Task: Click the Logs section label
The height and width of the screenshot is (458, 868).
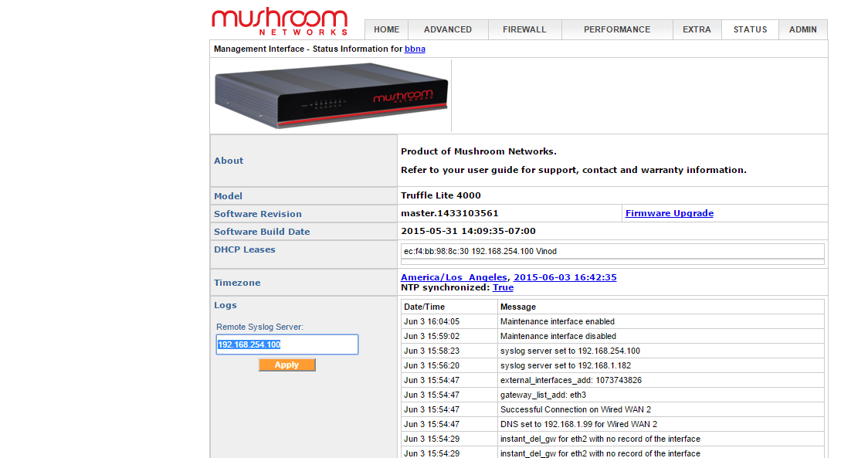Action: 225,305
